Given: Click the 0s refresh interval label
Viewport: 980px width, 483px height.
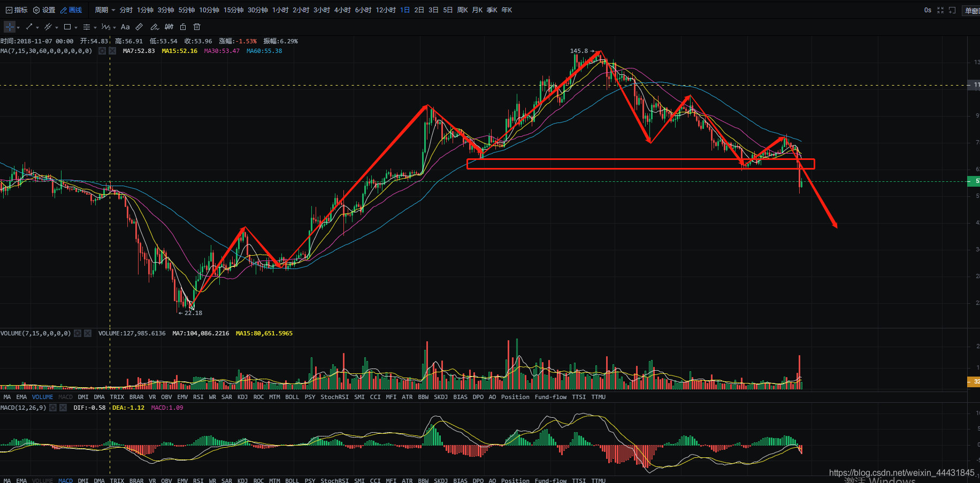Looking at the screenshot, I should click(928, 10).
